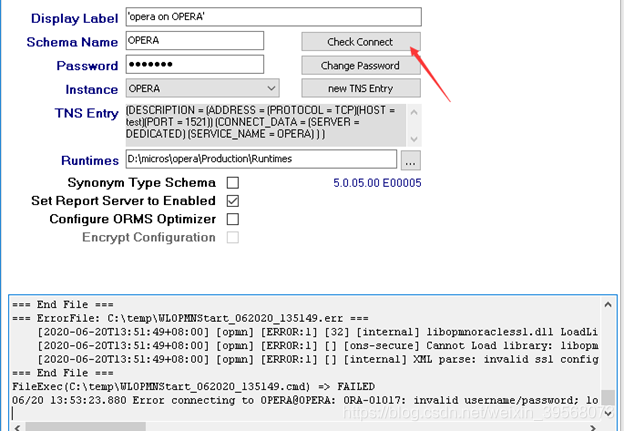Click the ErrorFile WLOPMNStart .err log line
The height and width of the screenshot is (431, 624).
[x=190, y=318]
